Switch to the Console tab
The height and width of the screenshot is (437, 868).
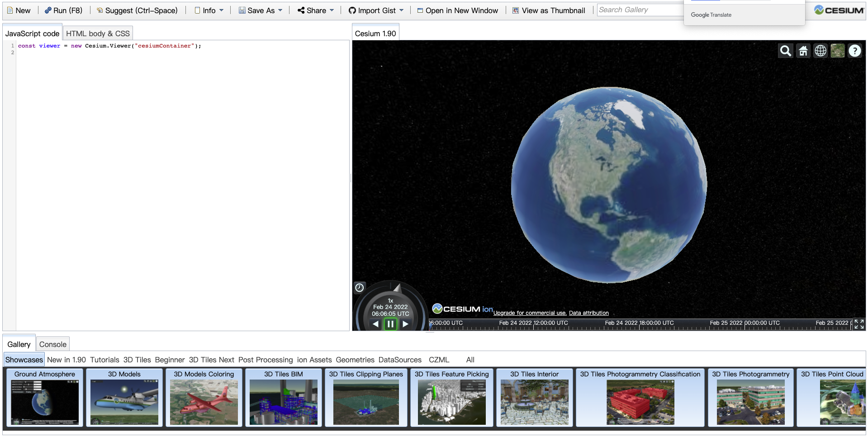[53, 344]
